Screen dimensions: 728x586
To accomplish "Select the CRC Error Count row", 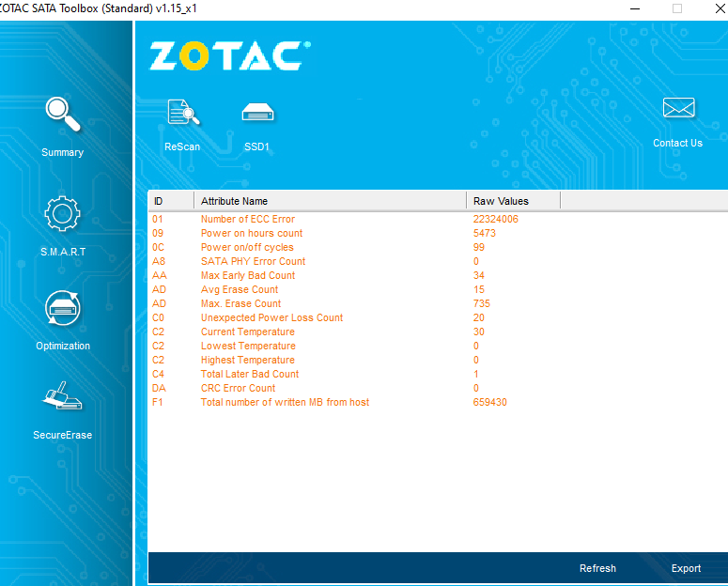I will pos(438,388).
